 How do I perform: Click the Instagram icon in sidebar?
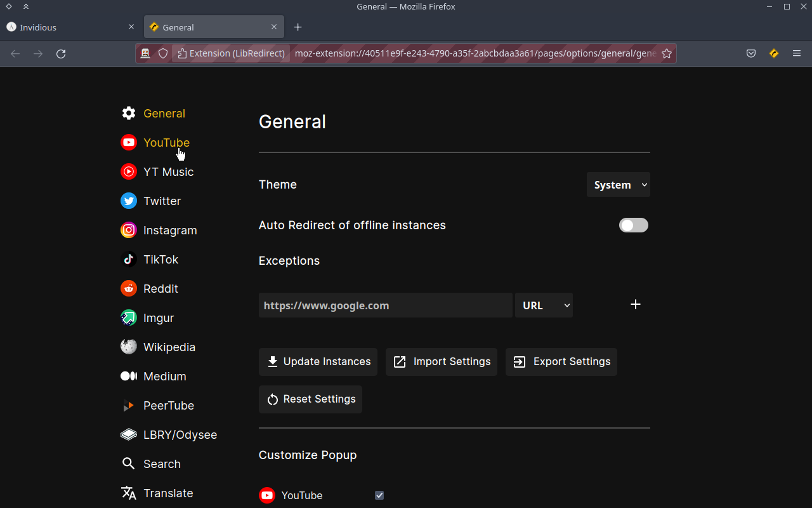tap(129, 230)
